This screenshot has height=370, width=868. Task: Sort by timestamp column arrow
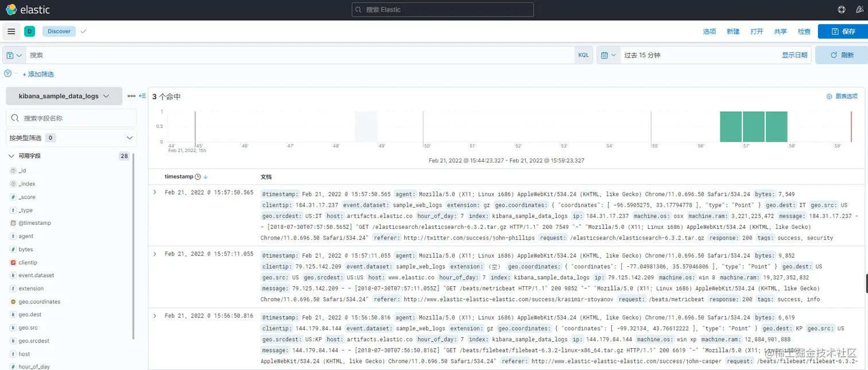tap(206, 177)
